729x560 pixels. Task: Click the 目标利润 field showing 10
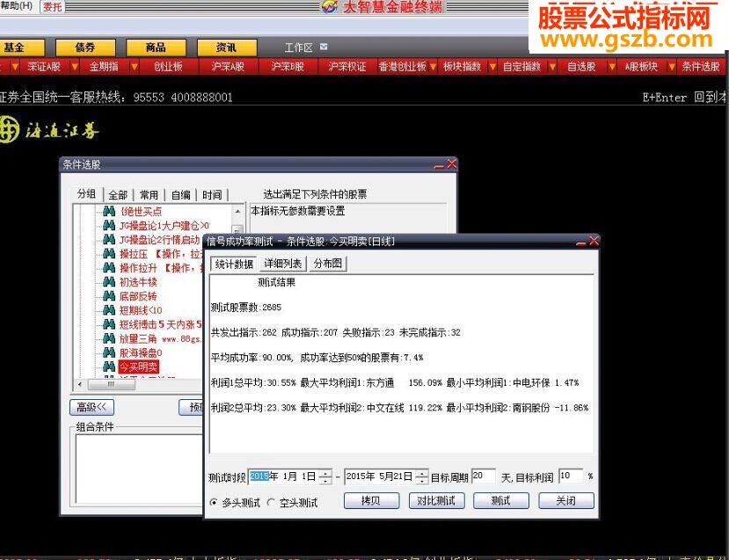coord(571,476)
